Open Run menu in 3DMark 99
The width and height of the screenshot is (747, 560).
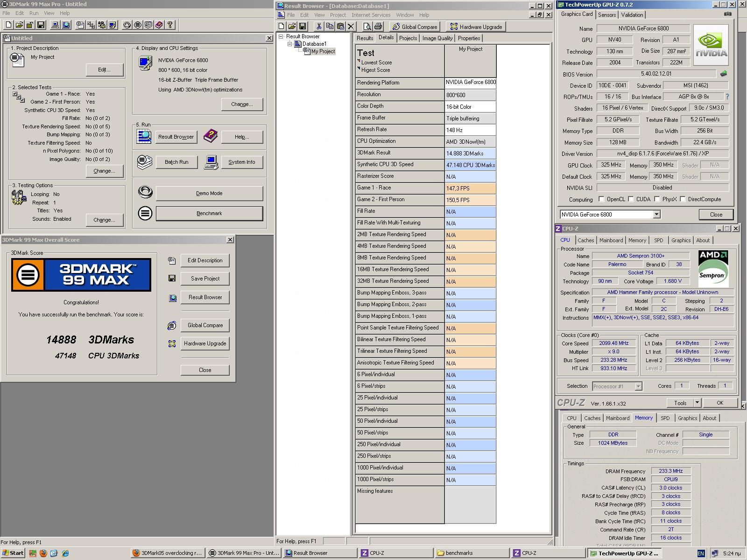click(34, 13)
